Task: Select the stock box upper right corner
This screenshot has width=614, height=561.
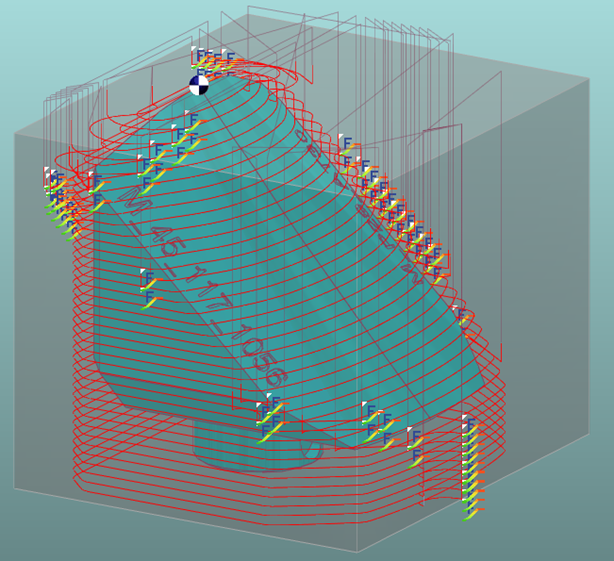Action: coord(588,79)
